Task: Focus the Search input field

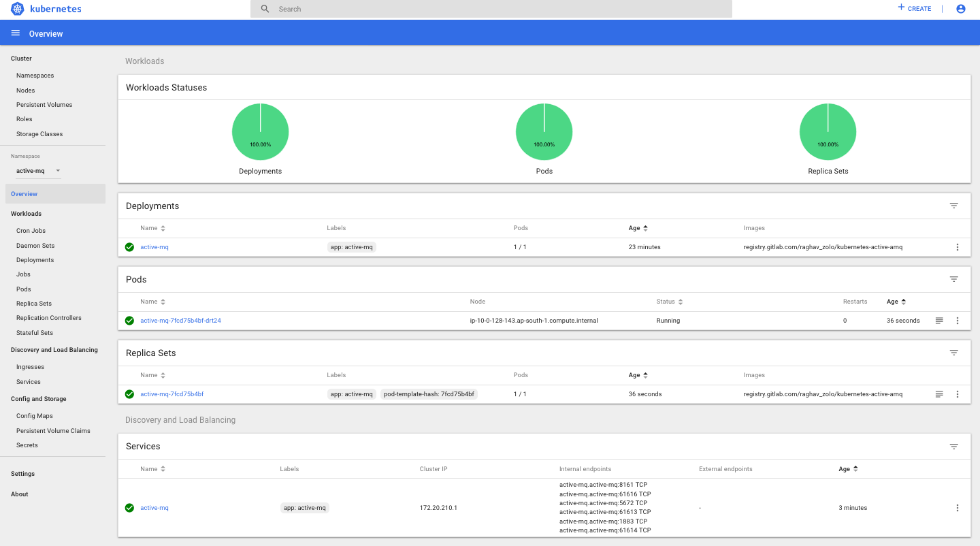Action: (491, 9)
